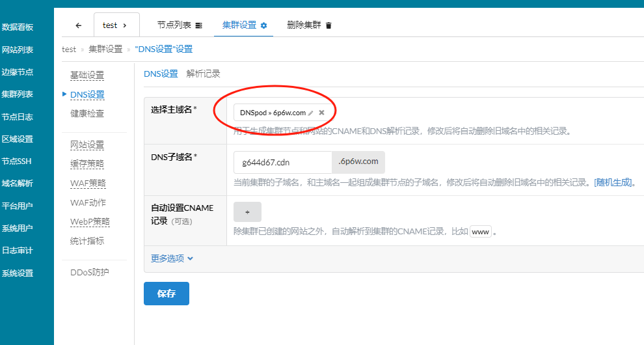The image size is (644, 345).
Task: Expand the test cluster chevron tab
Action: coord(116,25)
